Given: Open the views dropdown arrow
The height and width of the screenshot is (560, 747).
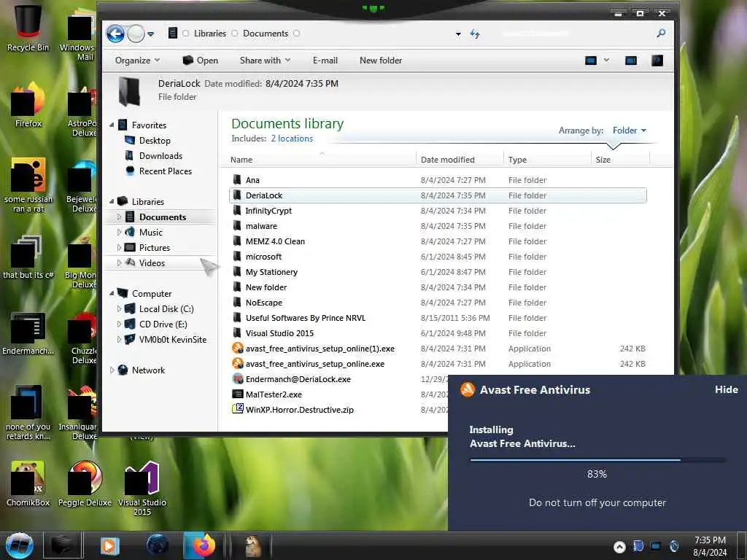Looking at the screenshot, I should (x=606, y=60).
